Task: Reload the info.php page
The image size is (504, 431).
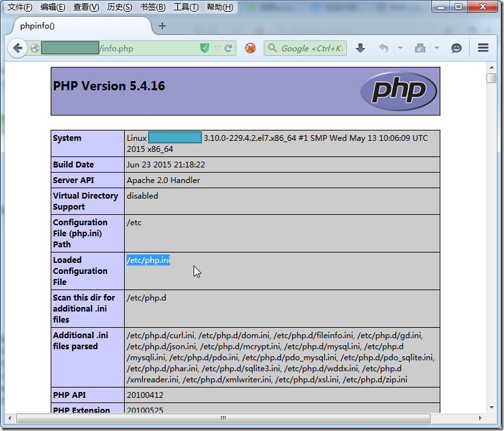Action: (229, 48)
